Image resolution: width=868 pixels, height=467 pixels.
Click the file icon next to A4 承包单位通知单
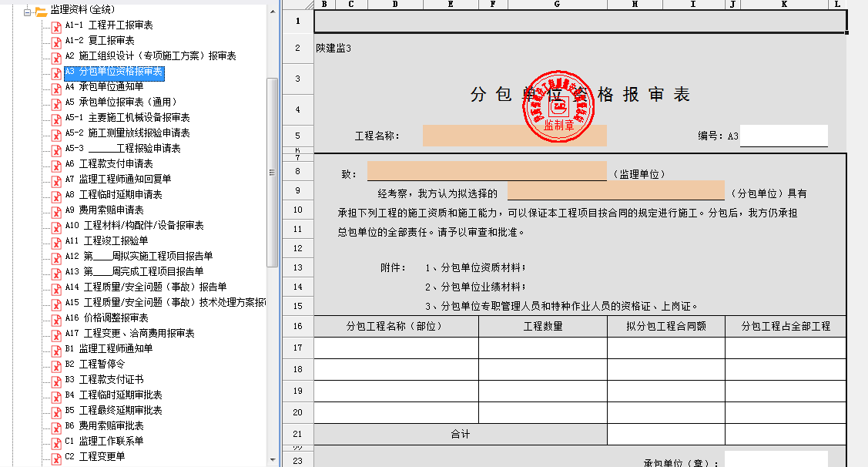click(56, 88)
